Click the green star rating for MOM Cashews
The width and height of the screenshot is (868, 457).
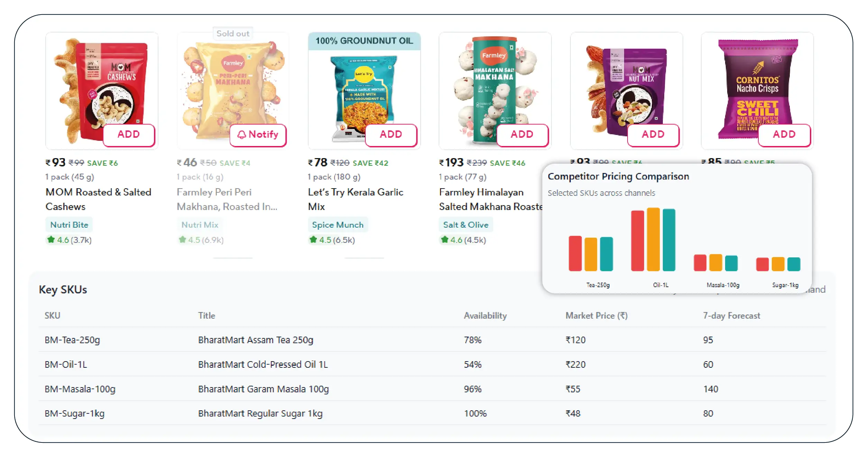[68, 240]
